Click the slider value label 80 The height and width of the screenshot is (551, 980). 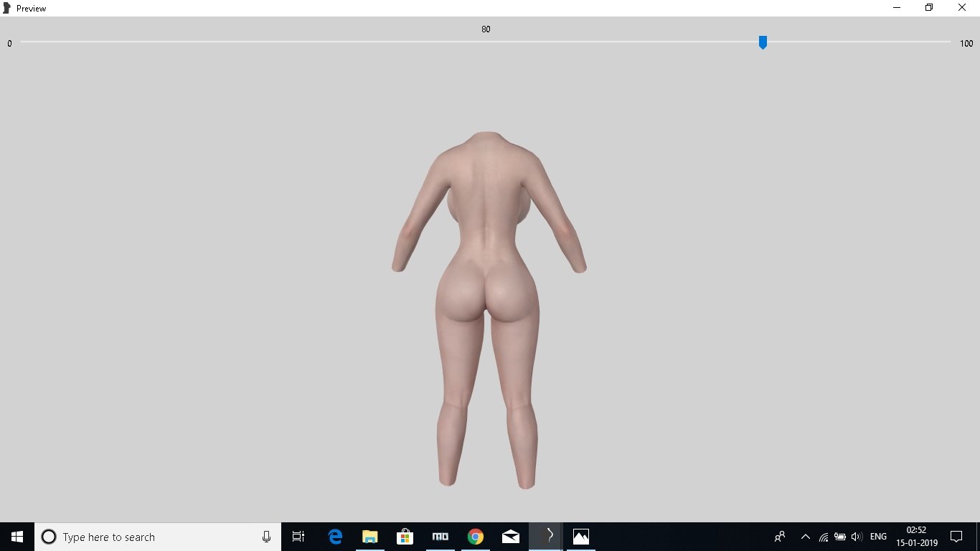[x=486, y=29]
